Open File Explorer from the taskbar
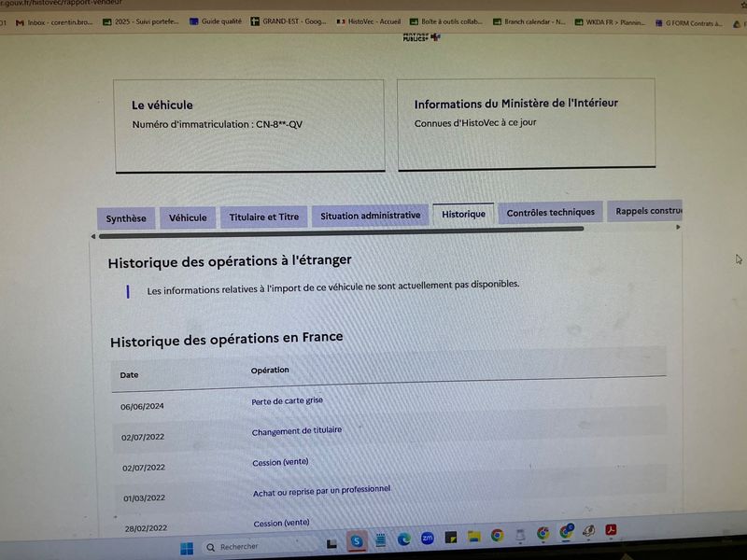This screenshot has width=747, height=560. point(474,536)
